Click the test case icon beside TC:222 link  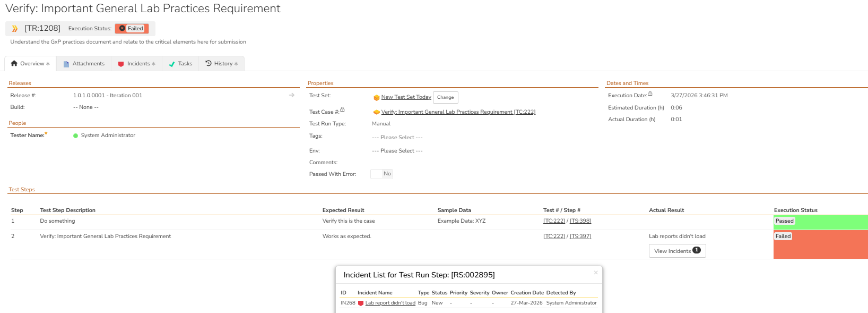coord(376,112)
